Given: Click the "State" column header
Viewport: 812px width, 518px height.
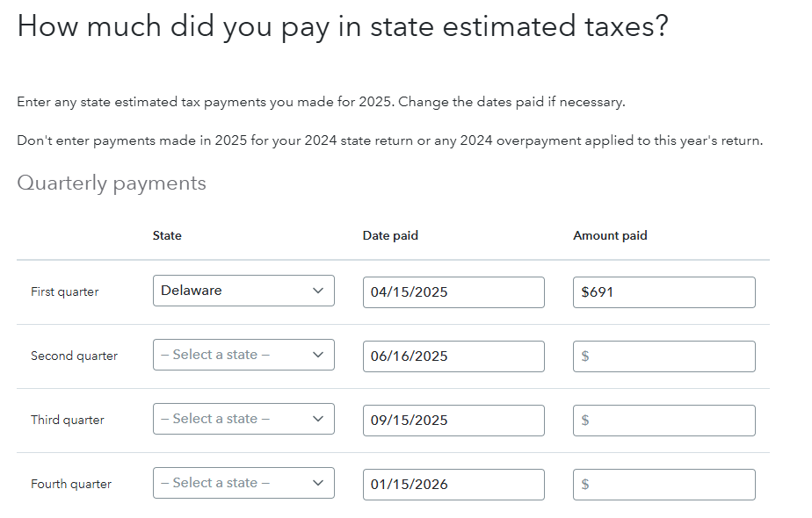Looking at the screenshot, I should [x=167, y=235].
